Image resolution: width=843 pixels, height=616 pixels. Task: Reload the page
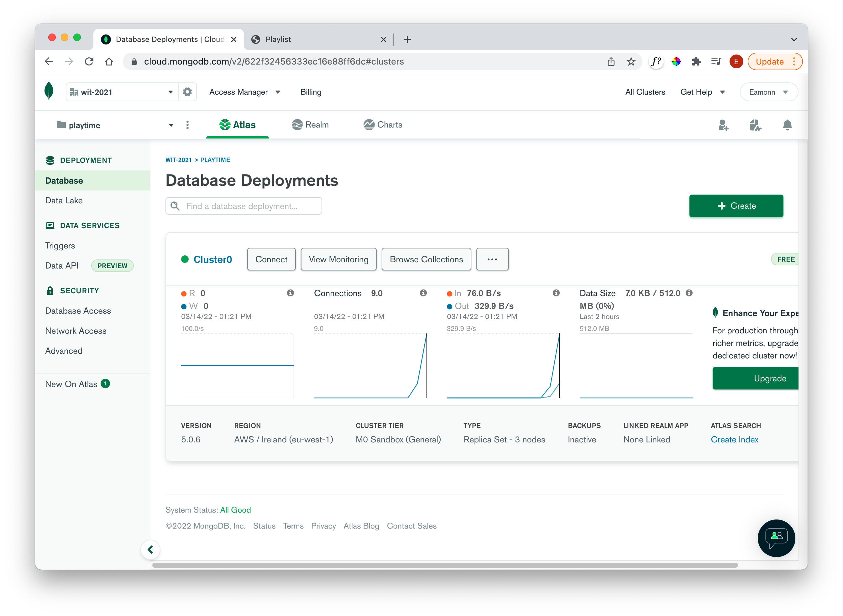point(89,61)
